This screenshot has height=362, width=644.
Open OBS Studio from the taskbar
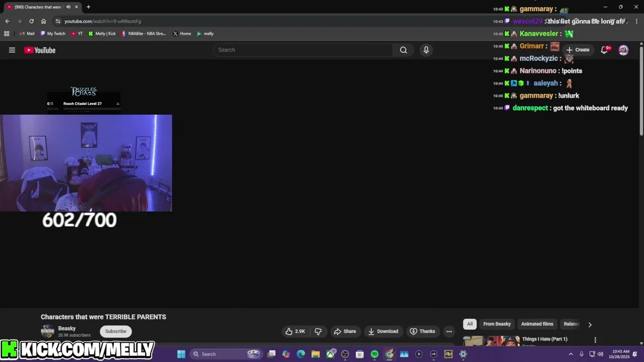coord(345,354)
